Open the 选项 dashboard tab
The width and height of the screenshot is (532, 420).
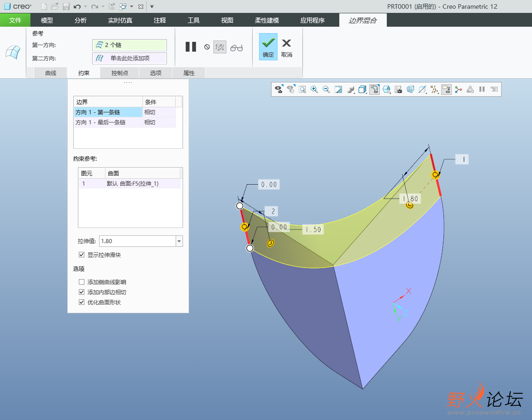[156, 73]
